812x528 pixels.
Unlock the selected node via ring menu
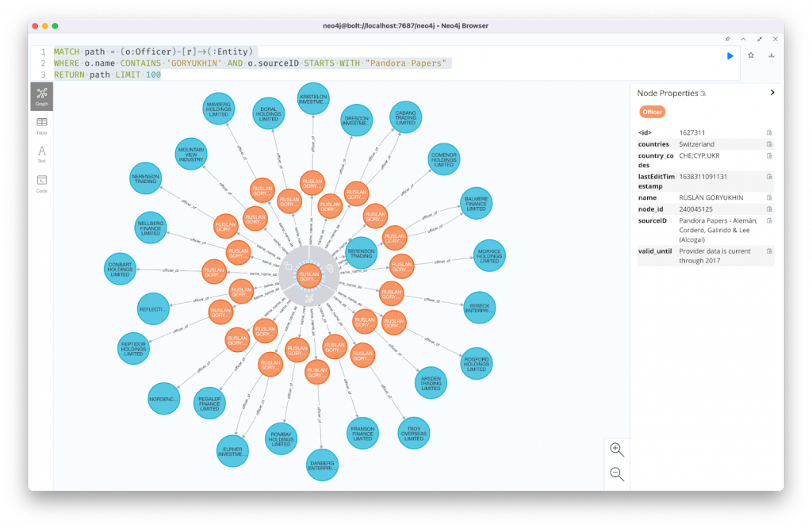pyautogui.click(x=287, y=266)
